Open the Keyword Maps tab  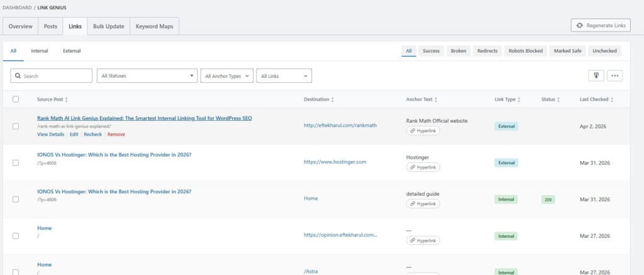[x=155, y=26]
